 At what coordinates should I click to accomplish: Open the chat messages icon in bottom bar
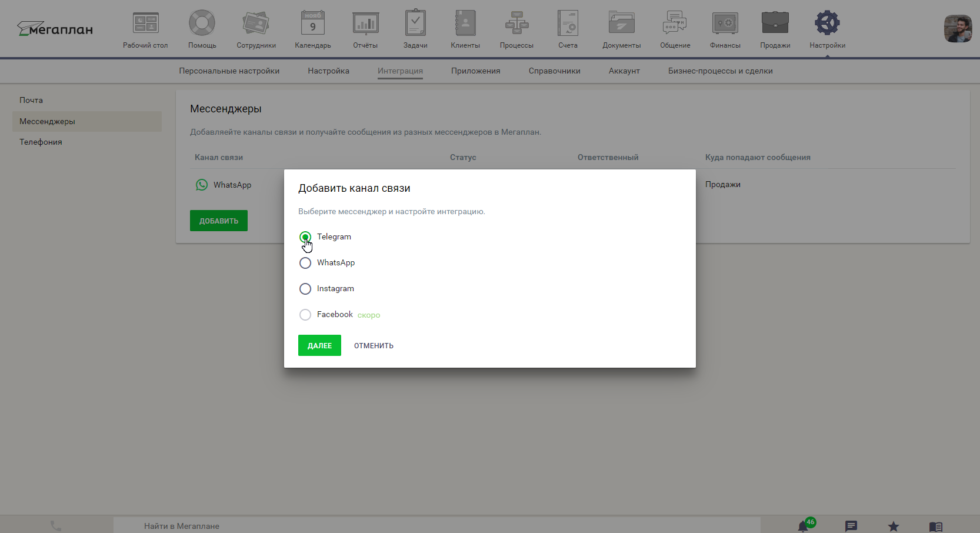point(851,526)
